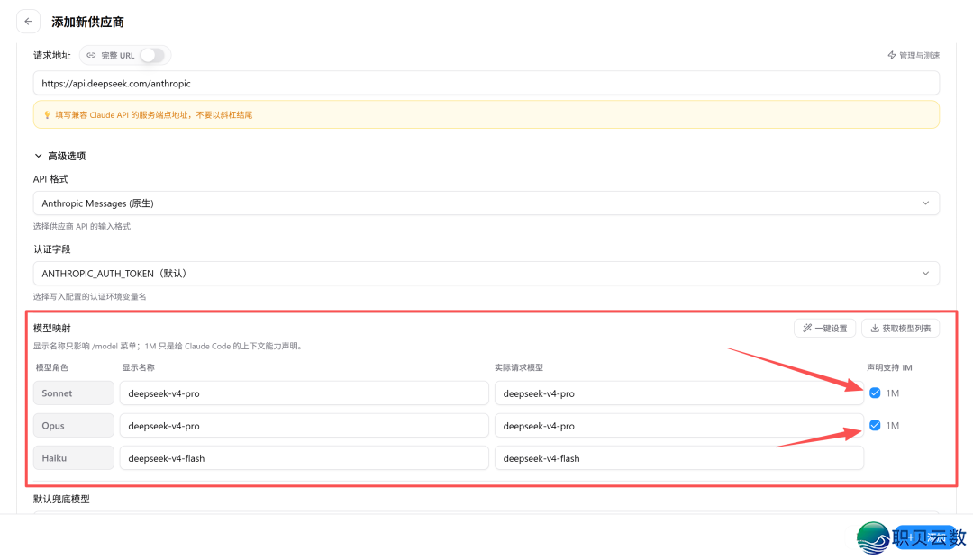The height and width of the screenshot is (560, 973).
Task: Click the link icon beside 完整 URL
Action: click(x=91, y=55)
